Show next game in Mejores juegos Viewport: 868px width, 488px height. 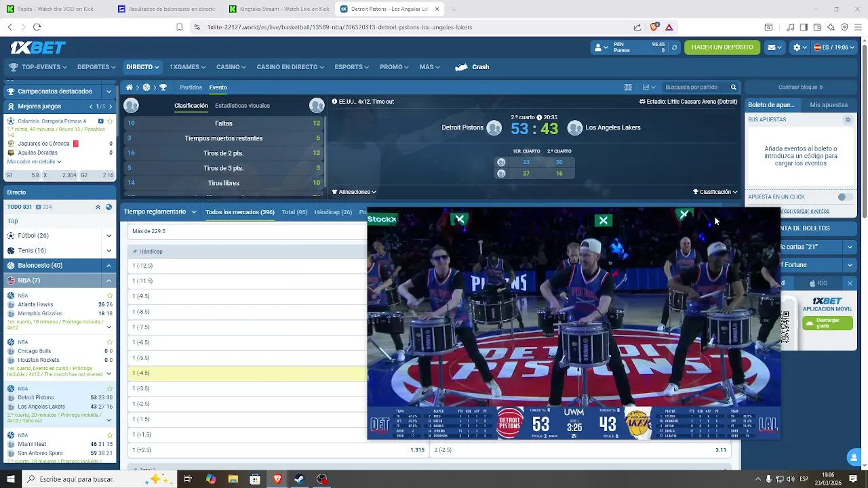[109, 106]
